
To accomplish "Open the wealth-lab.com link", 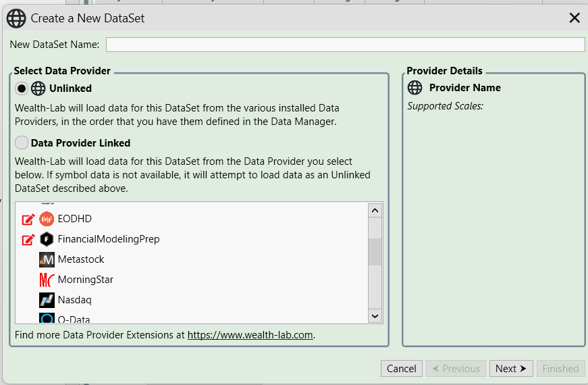I will 250,335.
